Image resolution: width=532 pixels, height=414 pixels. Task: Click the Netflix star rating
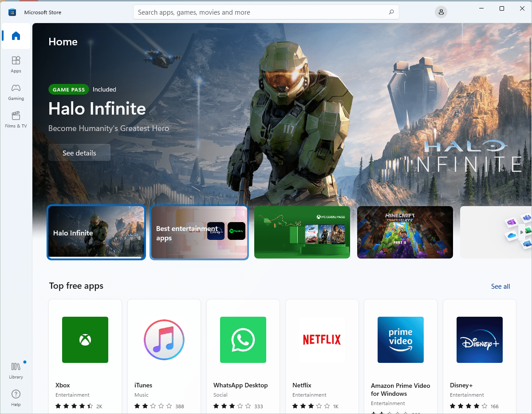coord(311,406)
